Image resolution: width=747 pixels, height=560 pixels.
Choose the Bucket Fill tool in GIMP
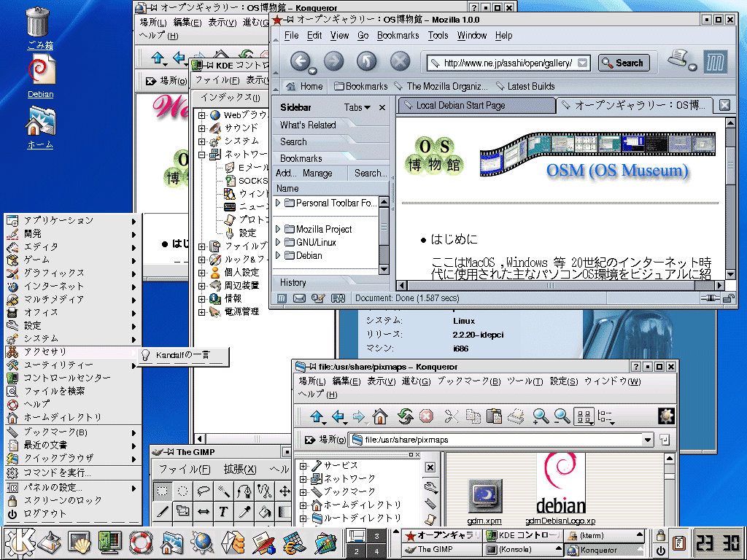tap(265, 512)
